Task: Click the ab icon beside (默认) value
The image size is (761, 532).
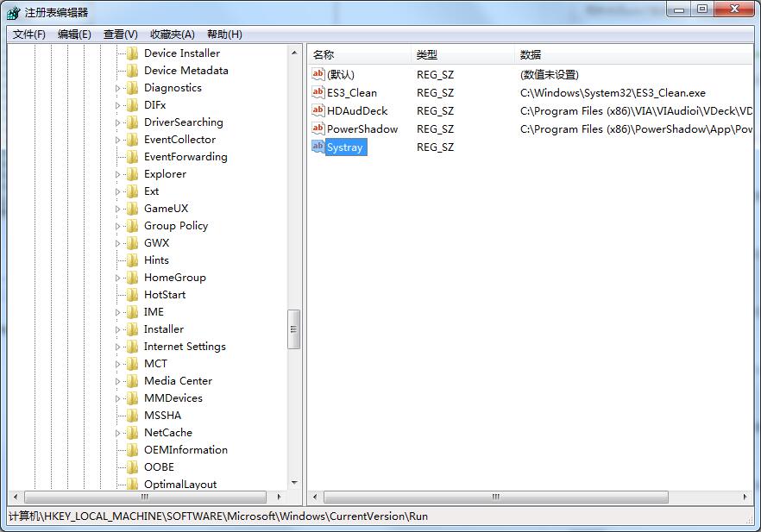Action: (x=318, y=74)
